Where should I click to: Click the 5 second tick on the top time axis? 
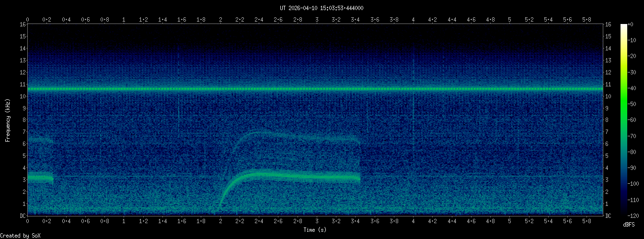(x=509, y=20)
